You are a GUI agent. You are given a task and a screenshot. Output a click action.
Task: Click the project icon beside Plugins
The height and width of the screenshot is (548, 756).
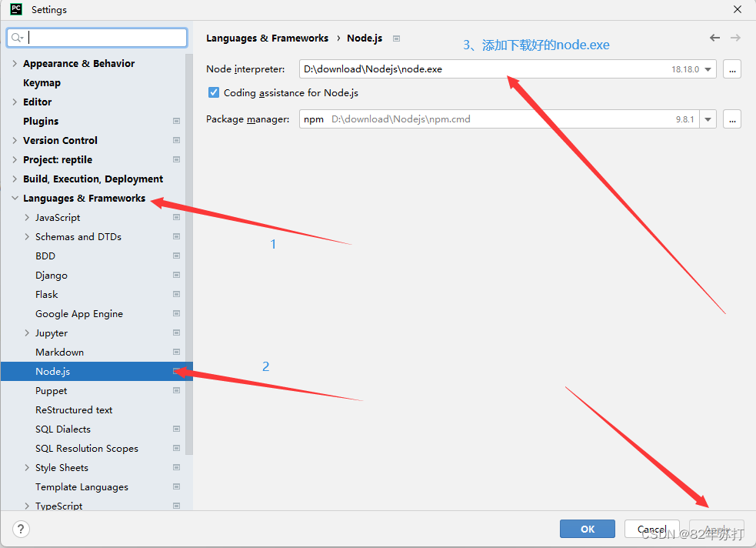pos(176,121)
